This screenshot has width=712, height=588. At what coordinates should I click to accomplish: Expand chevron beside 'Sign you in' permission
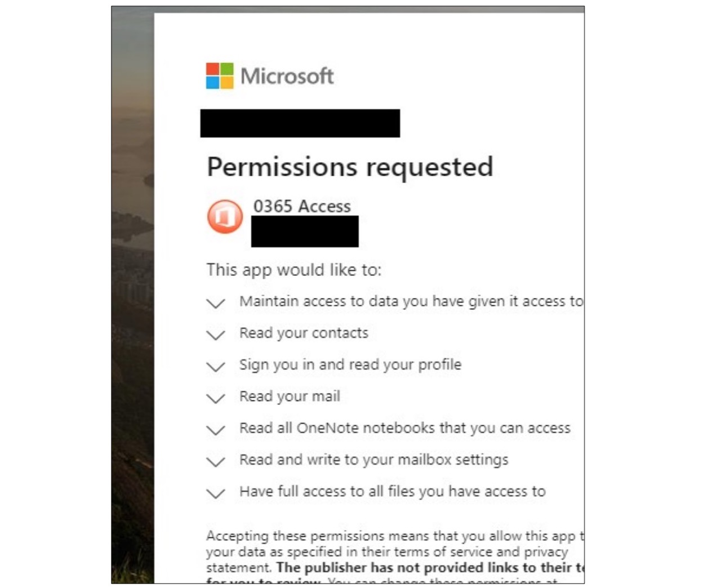(x=215, y=367)
